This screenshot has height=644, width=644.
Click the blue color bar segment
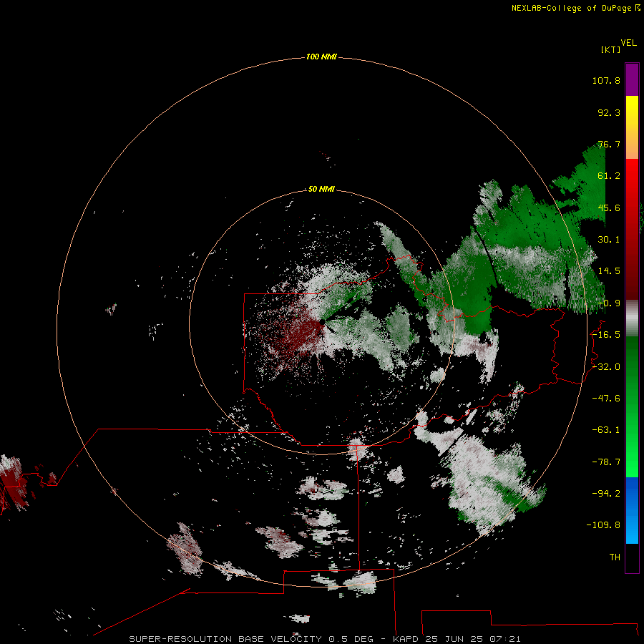(x=632, y=510)
